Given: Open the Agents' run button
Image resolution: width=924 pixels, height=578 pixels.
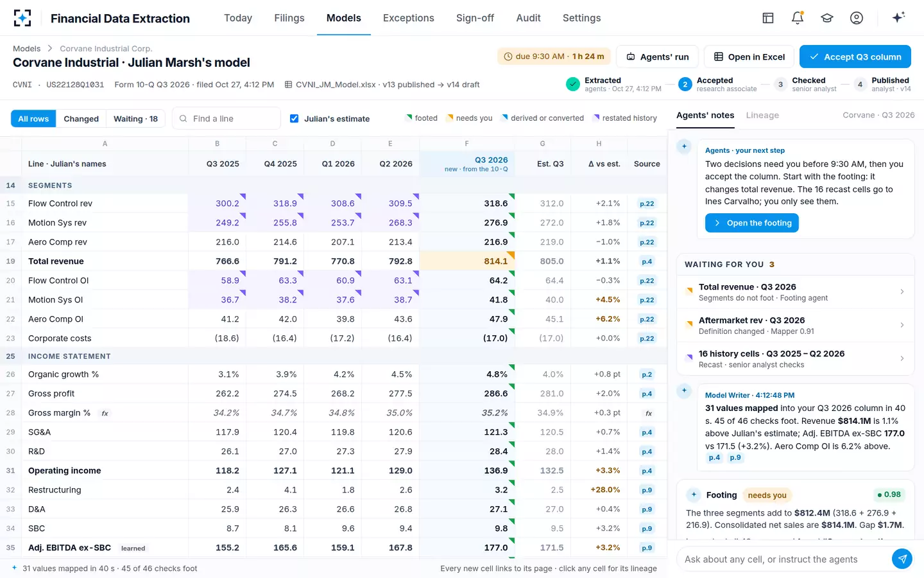Looking at the screenshot, I should (x=658, y=57).
